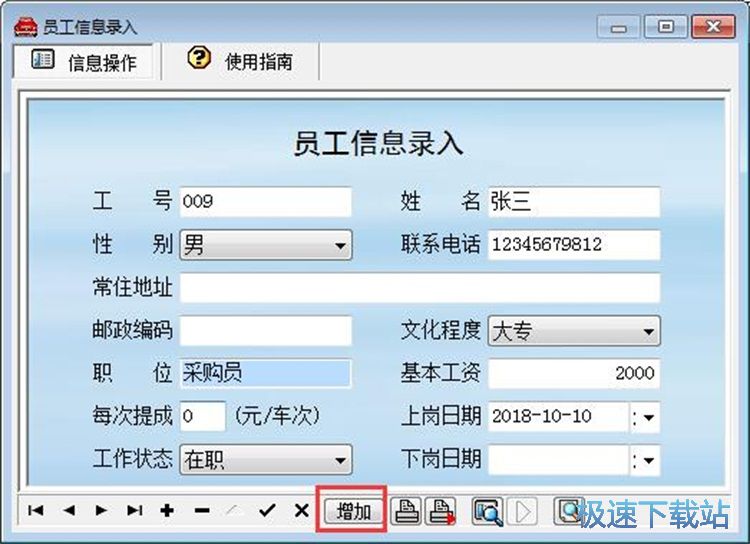Expand the 文化程度 dropdown
This screenshot has height=544, width=750.
(649, 332)
